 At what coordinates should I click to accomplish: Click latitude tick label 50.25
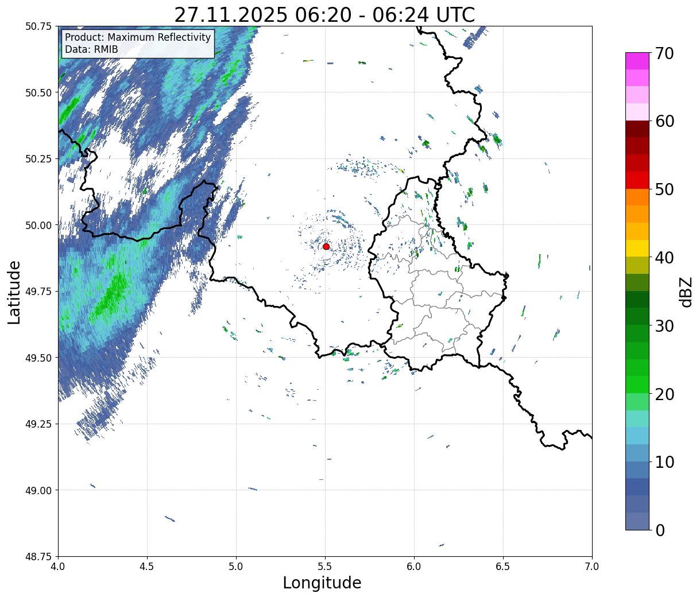click(39, 159)
